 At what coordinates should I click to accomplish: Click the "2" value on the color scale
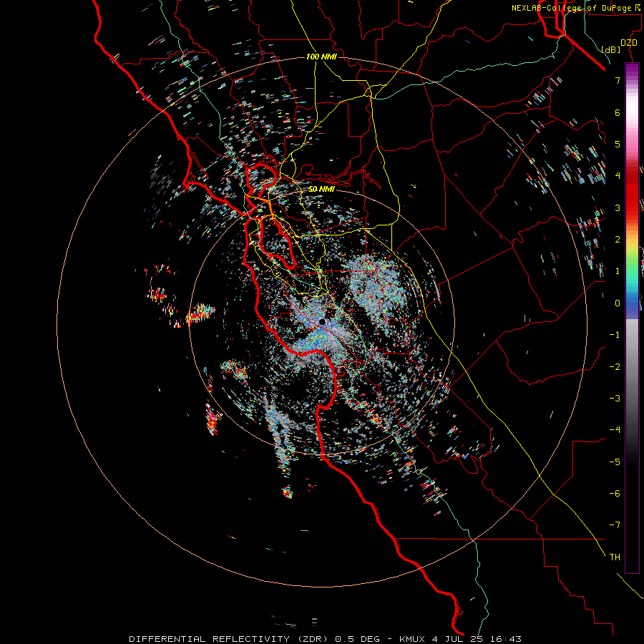click(618, 240)
